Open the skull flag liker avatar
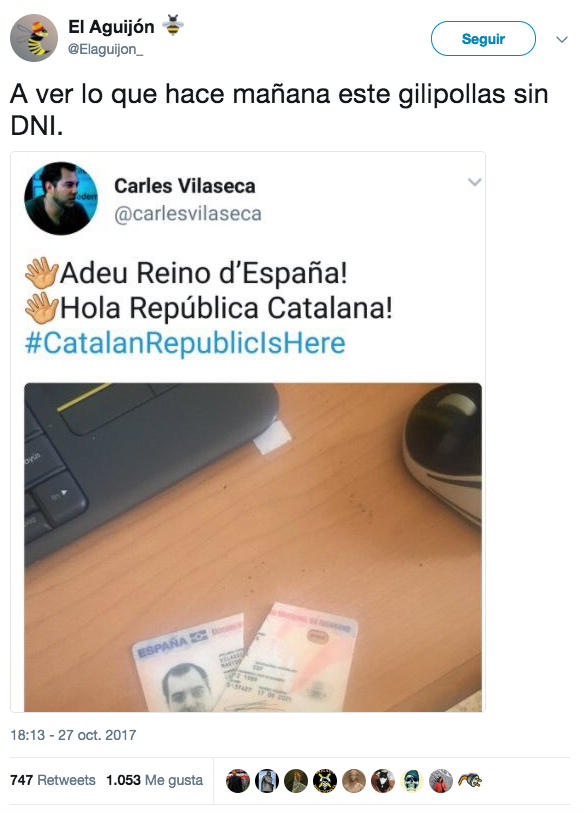This screenshot has height=814, width=584. click(325, 781)
